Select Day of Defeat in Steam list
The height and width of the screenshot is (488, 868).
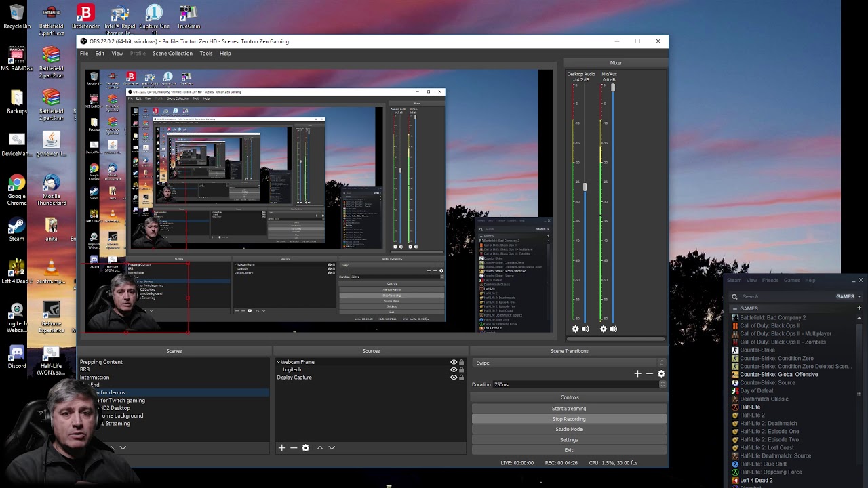(x=756, y=391)
